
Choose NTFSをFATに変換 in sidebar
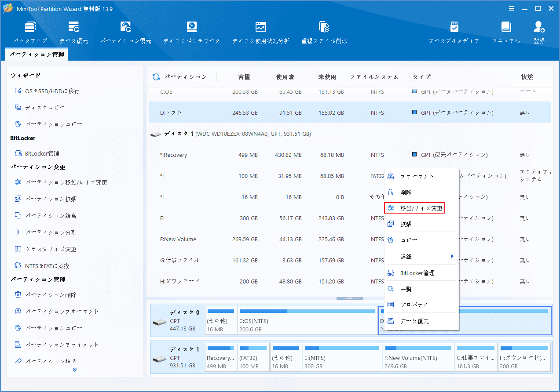(x=42, y=266)
